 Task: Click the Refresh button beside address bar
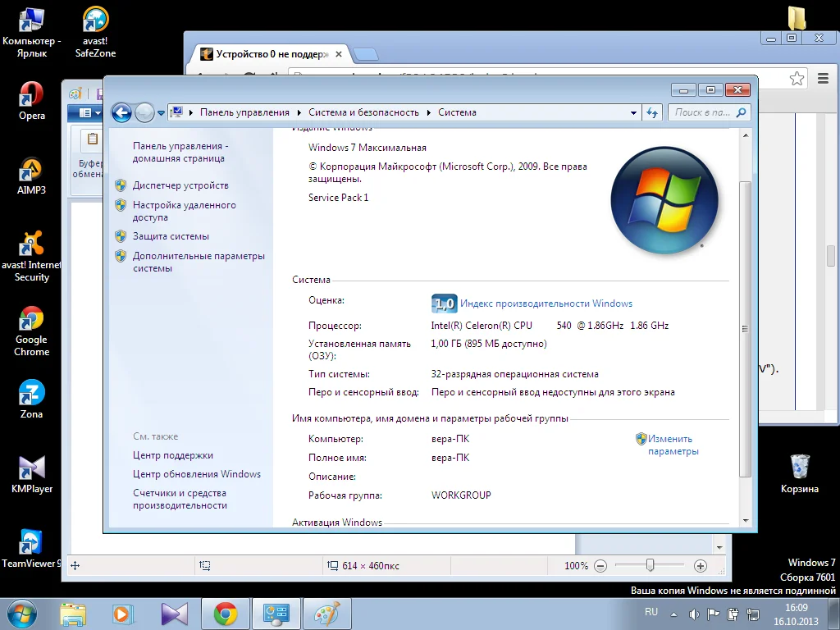pos(652,112)
